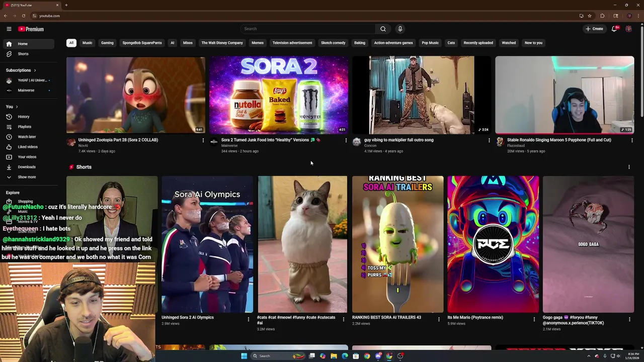Click the Create button

(x=594, y=29)
